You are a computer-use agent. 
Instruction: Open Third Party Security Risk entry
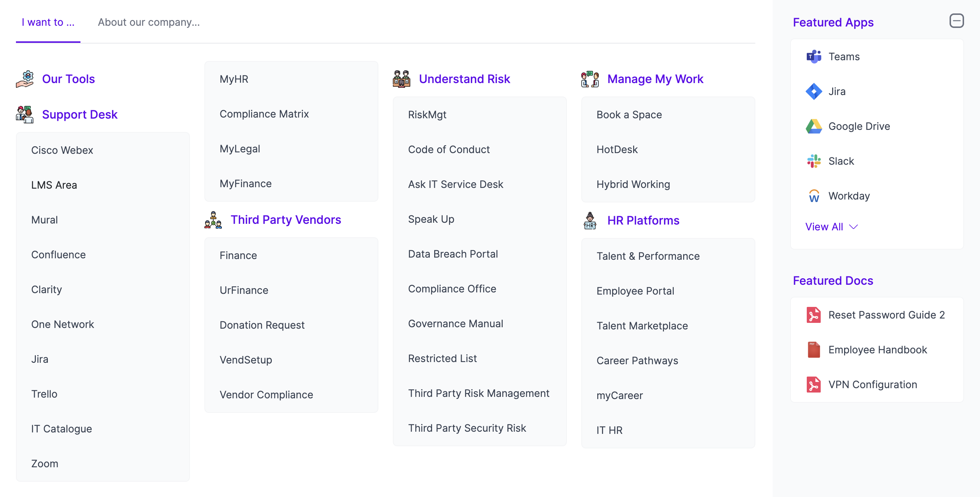coord(467,428)
